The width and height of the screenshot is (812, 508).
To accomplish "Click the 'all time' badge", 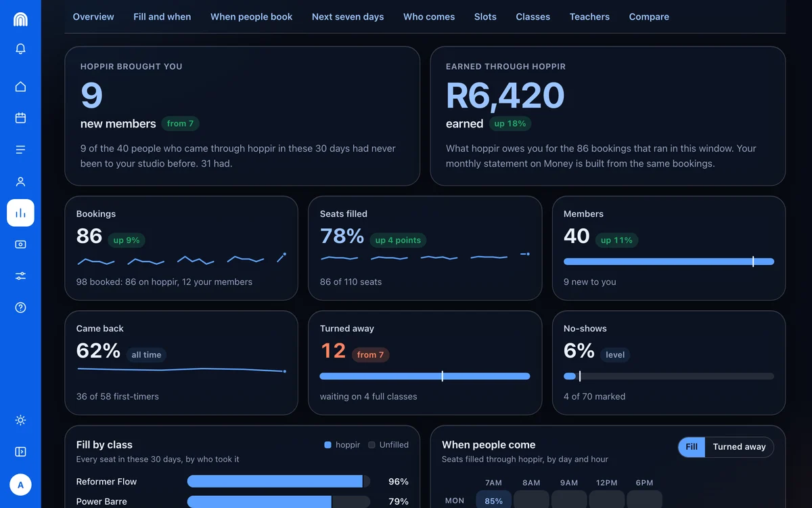I will [x=146, y=354].
